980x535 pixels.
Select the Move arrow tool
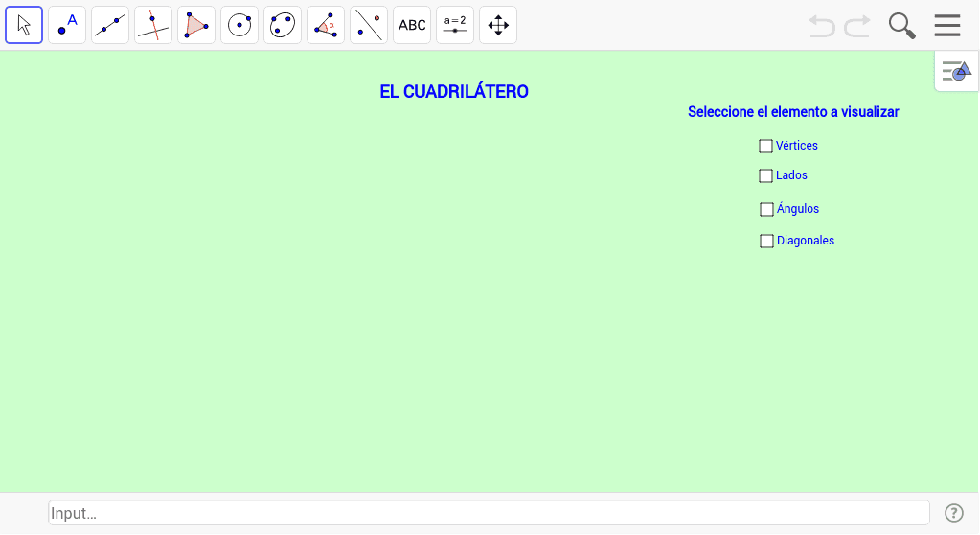click(24, 25)
